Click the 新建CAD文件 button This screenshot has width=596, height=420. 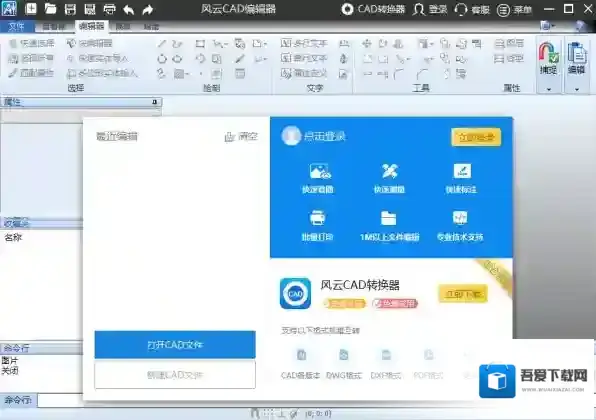(x=175, y=375)
